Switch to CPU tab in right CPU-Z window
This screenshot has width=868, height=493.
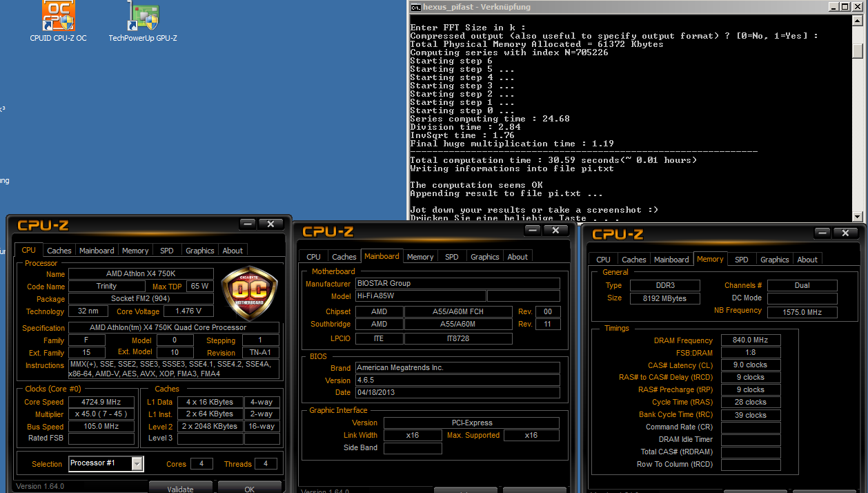(x=604, y=260)
